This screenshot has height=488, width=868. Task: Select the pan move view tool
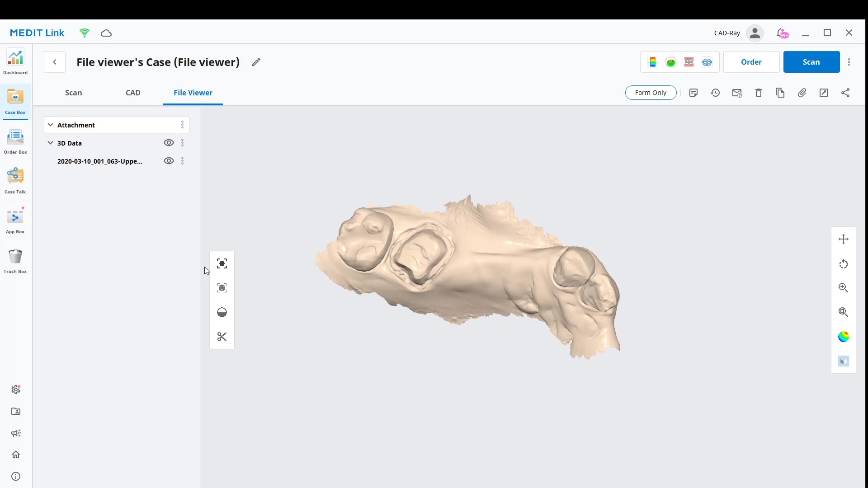tap(843, 239)
